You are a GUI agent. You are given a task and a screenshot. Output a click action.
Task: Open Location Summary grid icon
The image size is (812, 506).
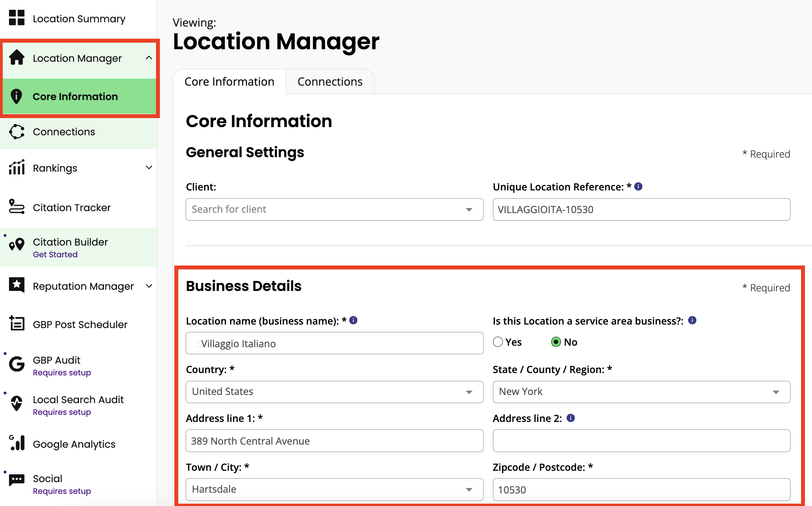pos(17,18)
